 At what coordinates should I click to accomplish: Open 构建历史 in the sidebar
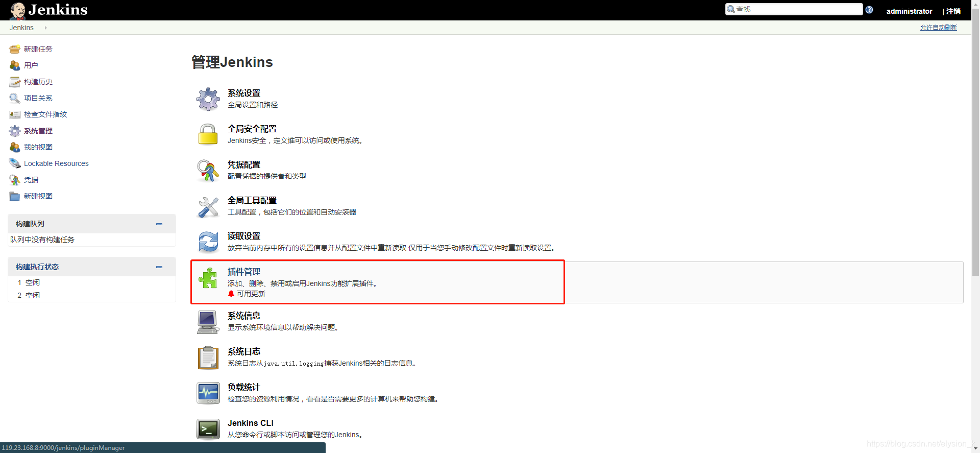point(38,82)
